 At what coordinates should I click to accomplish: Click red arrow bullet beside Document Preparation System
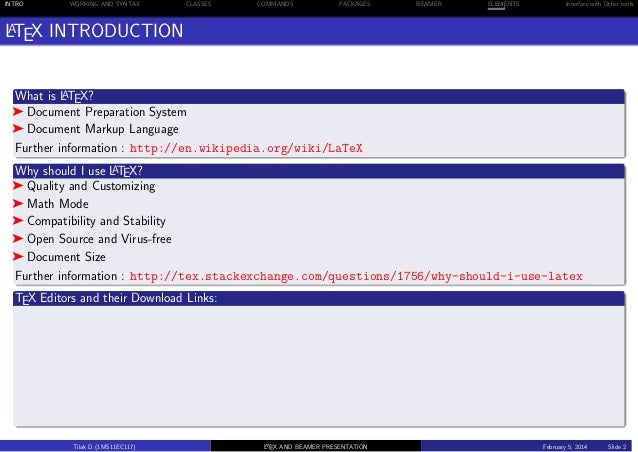click(x=18, y=111)
